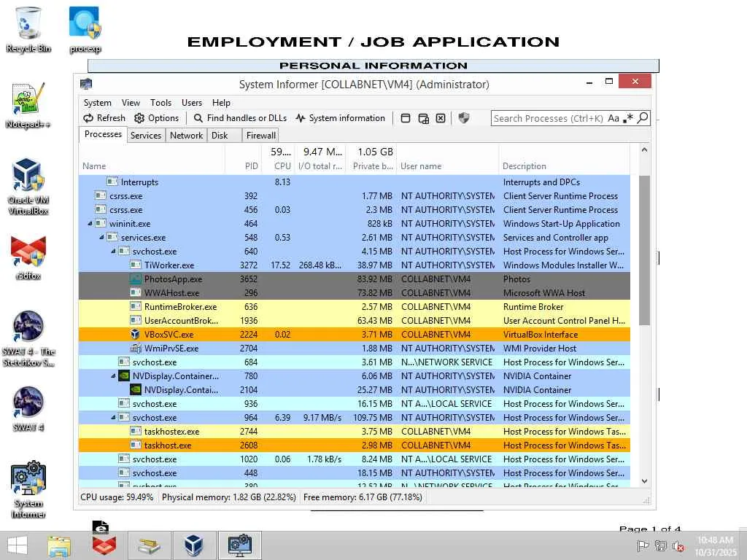The width and height of the screenshot is (747, 560).
Task: Open System Informer desktop shortcut
Action: point(28,489)
